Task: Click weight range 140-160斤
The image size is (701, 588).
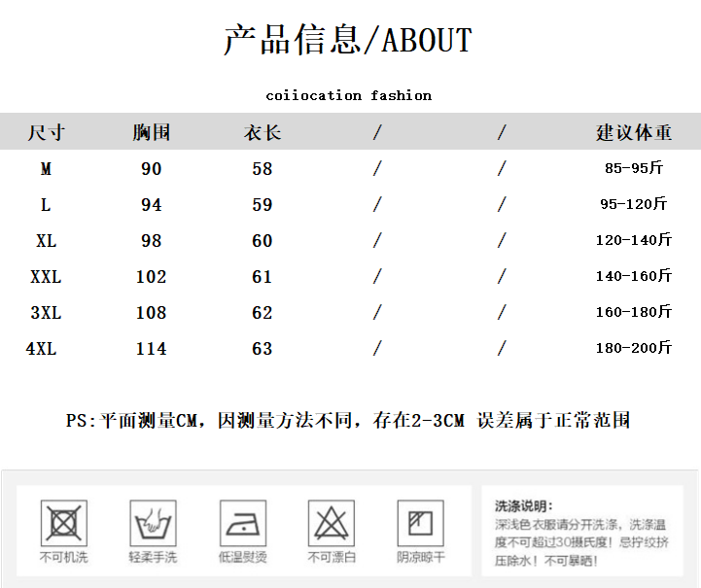Action: (x=634, y=276)
